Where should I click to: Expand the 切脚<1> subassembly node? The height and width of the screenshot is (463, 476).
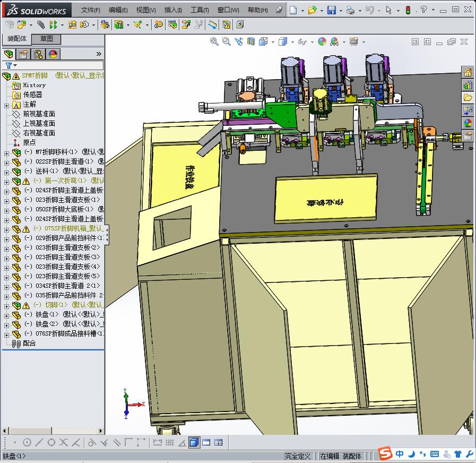click(7, 306)
